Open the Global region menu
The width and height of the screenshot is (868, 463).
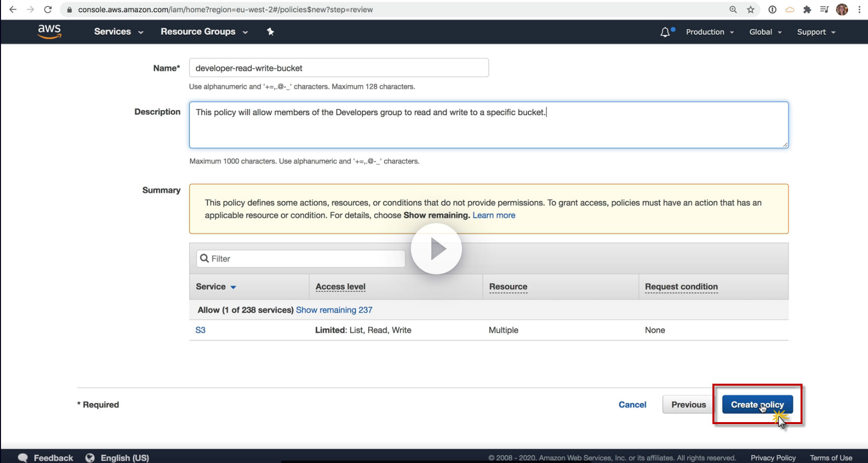point(765,32)
